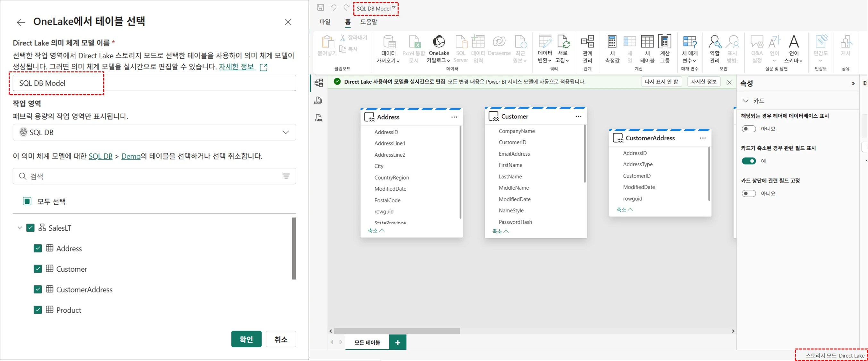The height and width of the screenshot is (361, 868).
Task: Click the 계산 그룹 ribbon icon
Action: point(664,42)
